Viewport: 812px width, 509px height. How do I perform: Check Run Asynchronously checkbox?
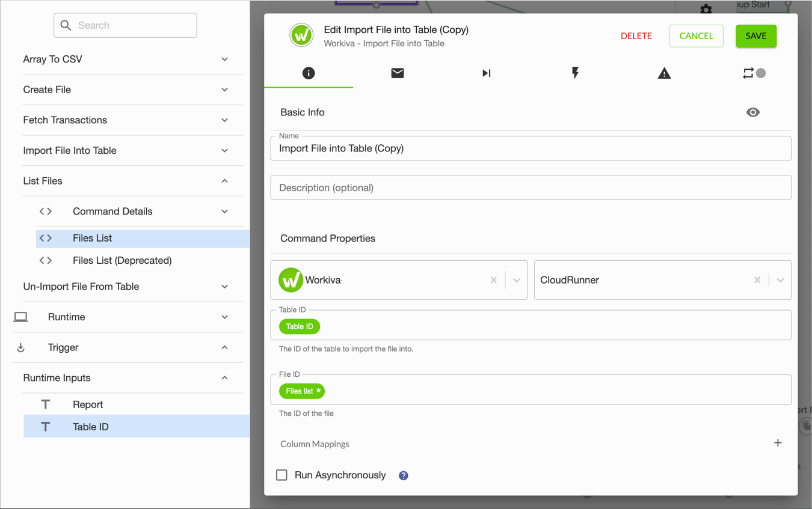(x=281, y=475)
